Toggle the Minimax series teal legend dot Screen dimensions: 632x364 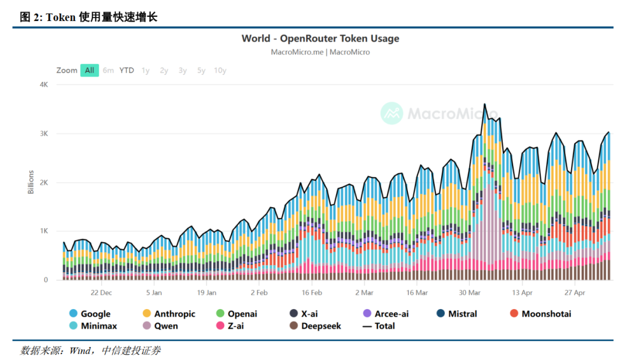(x=73, y=325)
